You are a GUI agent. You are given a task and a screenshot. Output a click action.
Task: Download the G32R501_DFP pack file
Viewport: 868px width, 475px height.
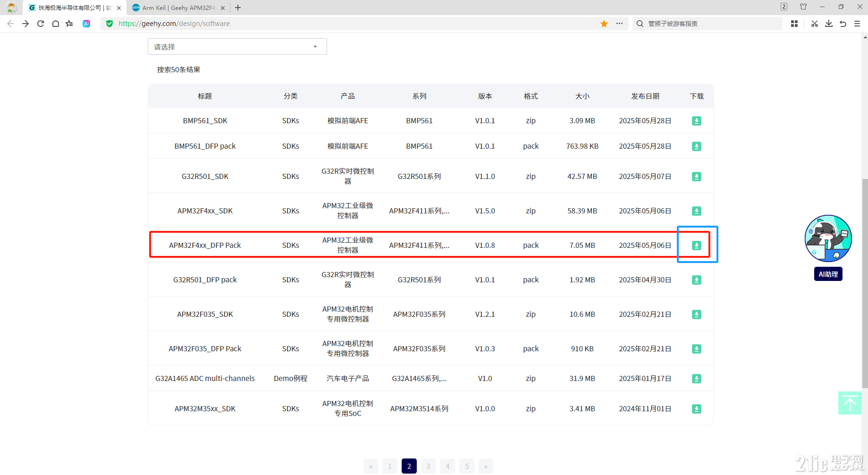(x=696, y=280)
